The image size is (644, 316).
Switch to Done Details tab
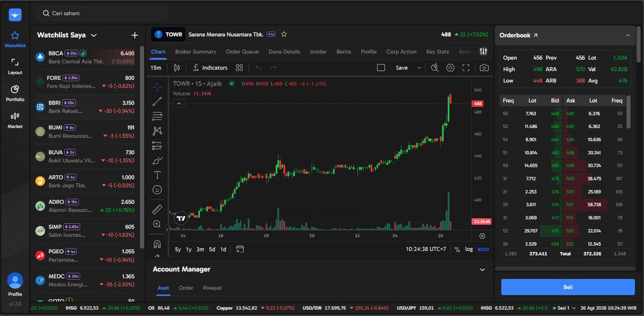284,52
